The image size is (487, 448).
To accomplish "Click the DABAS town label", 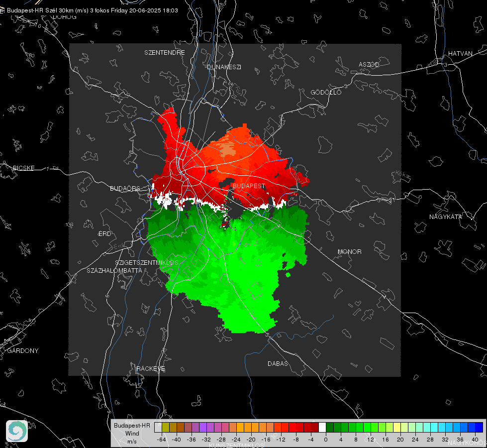I will (x=278, y=364).
